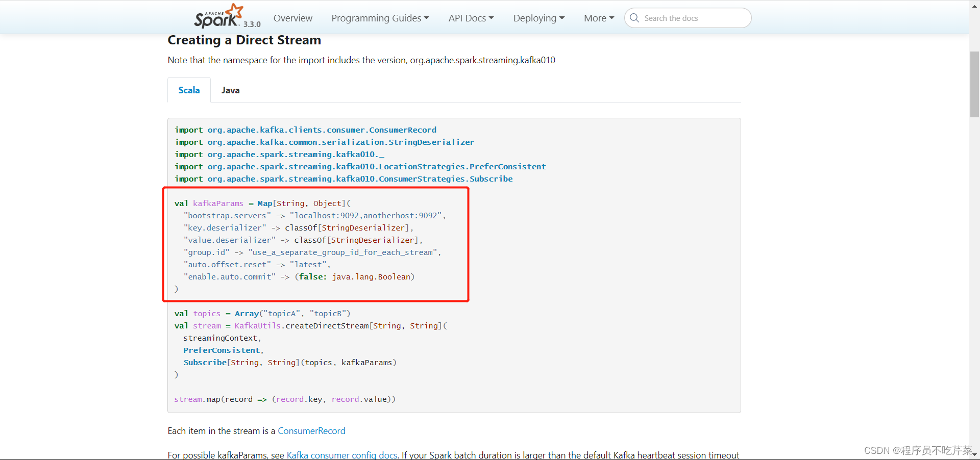980x460 pixels.
Task: Click the search magnifier icon
Action: tap(634, 18)
